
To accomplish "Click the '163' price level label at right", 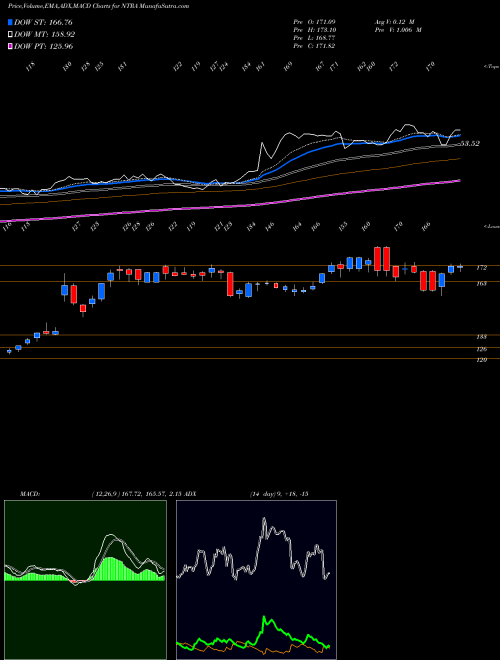I will 481,284.
